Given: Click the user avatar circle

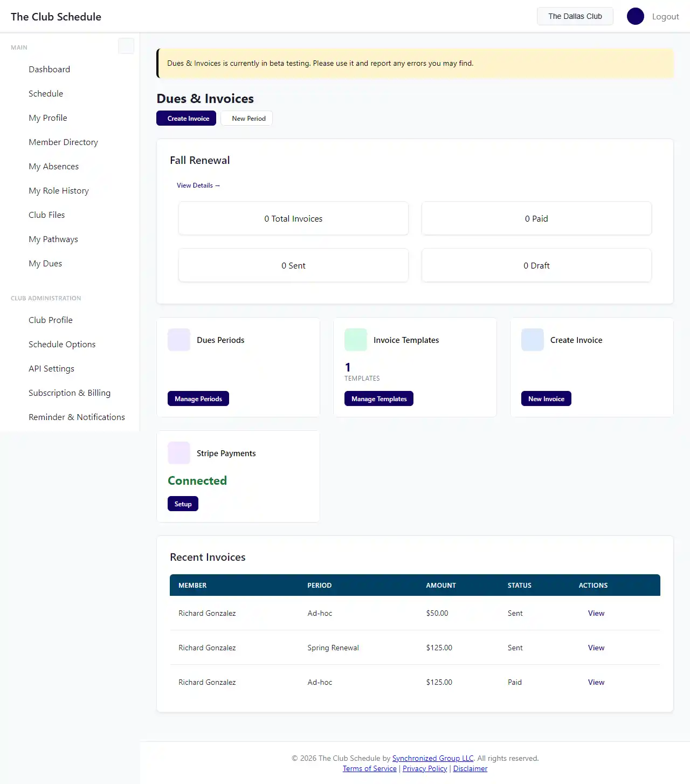Looking at the screenshot, I should pos(635,16).
